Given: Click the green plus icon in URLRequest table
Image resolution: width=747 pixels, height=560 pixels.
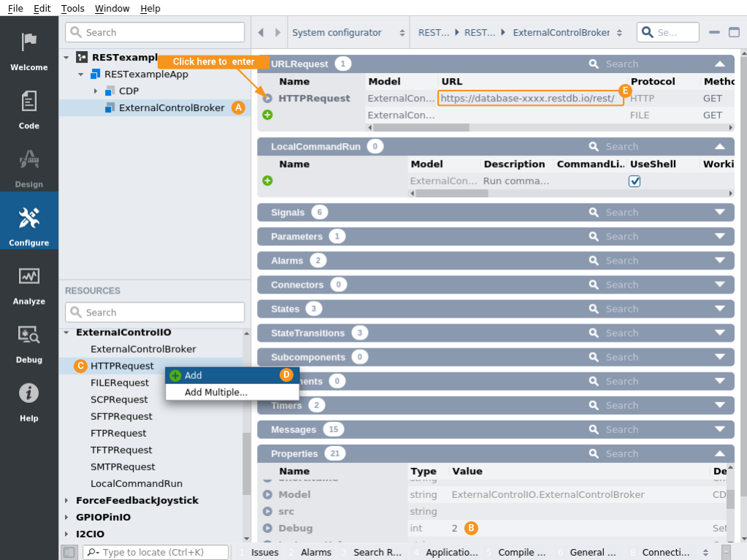Looking at the screenshot, I should (x=267, y=115).
